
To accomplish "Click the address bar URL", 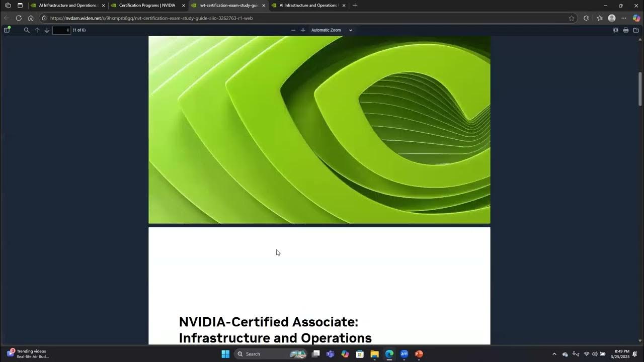I will click(151, 18).
